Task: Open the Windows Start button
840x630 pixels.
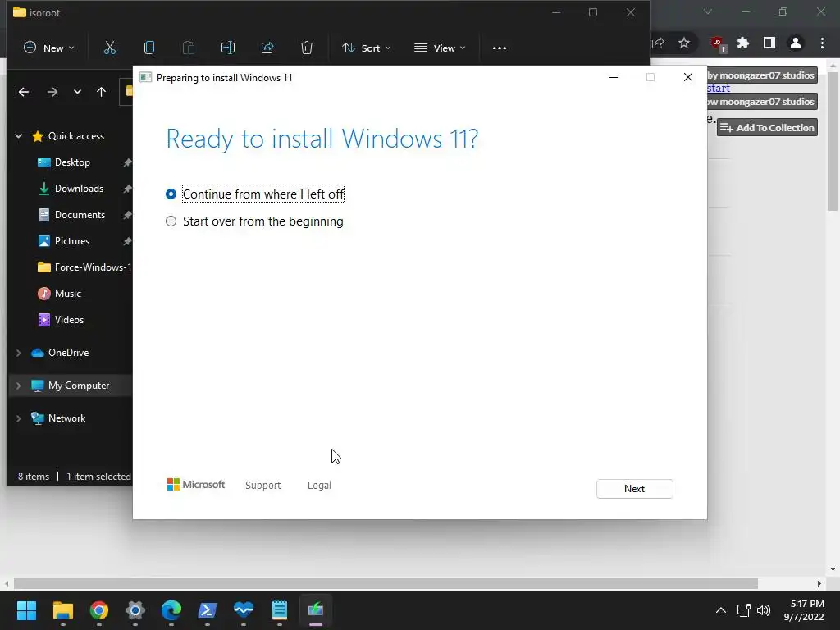Action: pos(26,610)
